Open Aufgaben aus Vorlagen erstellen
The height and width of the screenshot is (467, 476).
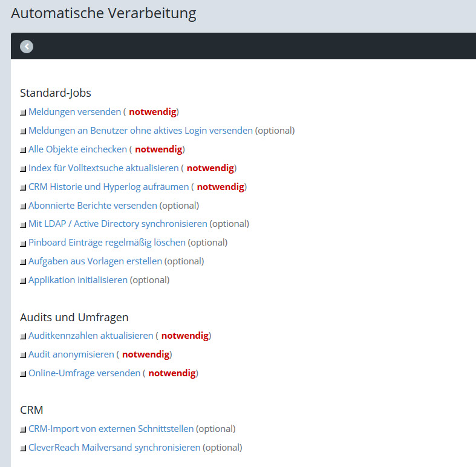95,261
